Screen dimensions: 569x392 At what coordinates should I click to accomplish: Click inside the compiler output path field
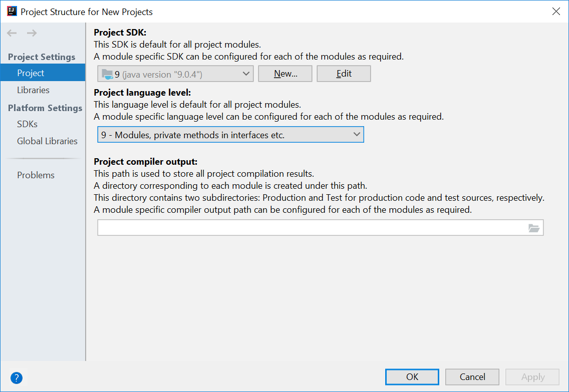click(x=301, y=227)
